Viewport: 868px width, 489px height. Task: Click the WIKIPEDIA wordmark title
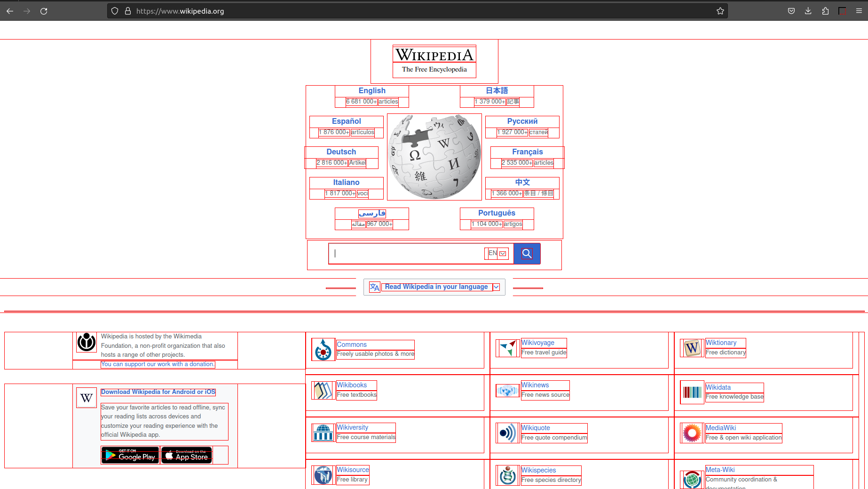pyautogui.click(x=434, y=55)
